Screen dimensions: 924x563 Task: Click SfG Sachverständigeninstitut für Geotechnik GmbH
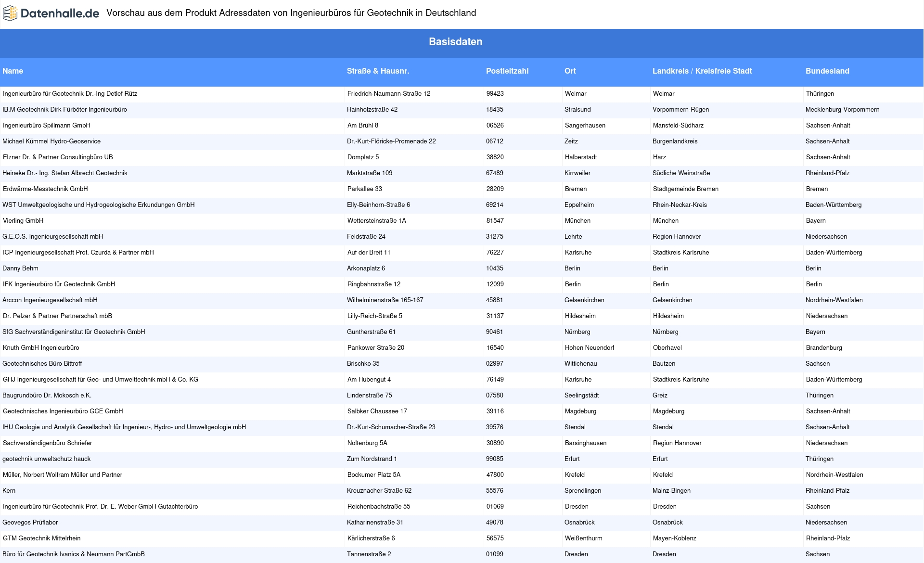(74, 332)
